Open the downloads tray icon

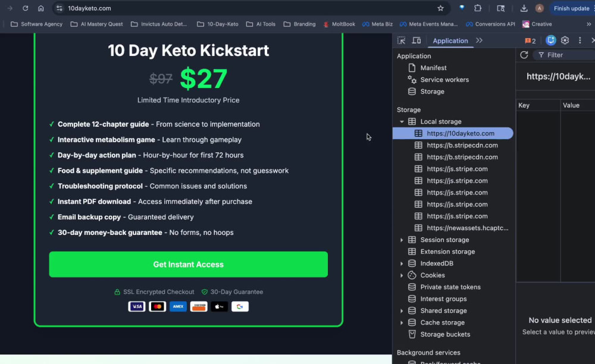(x=524, y=8)
